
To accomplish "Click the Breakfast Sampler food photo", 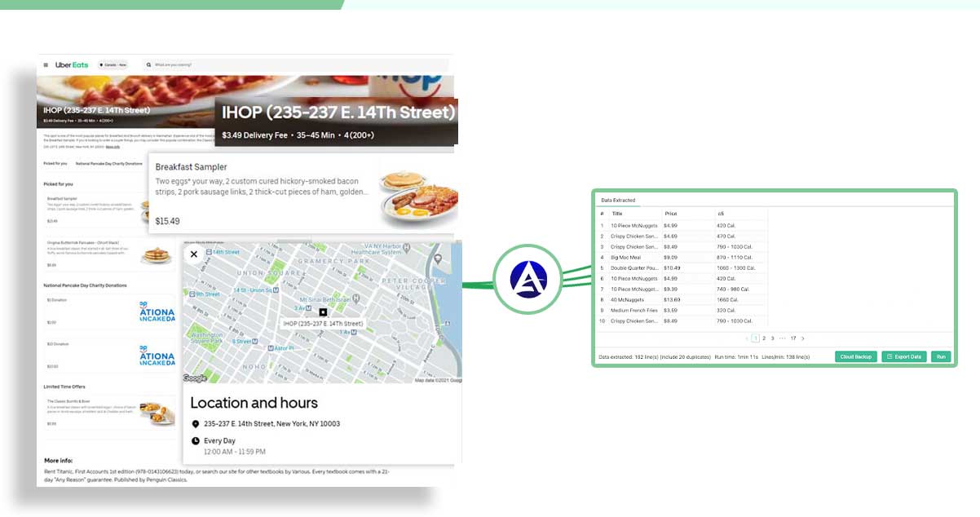I will pos(419,197).
